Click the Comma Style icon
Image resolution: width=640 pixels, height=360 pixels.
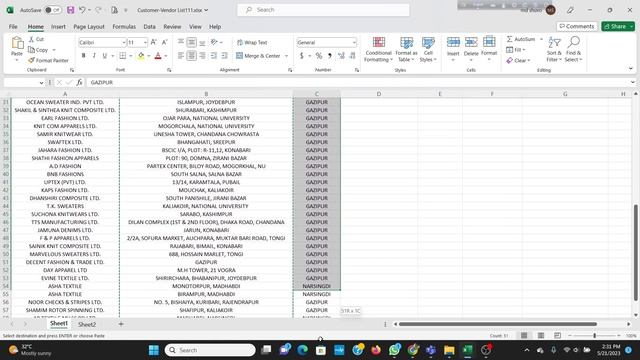329,56
